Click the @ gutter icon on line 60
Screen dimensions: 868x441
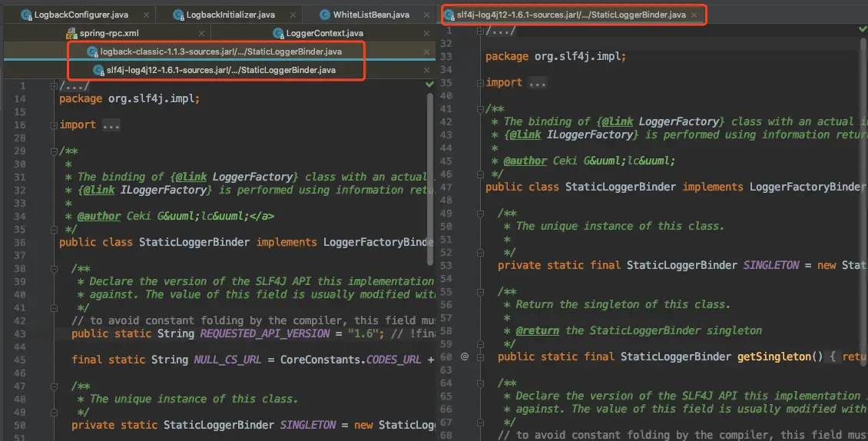point(465,356)
